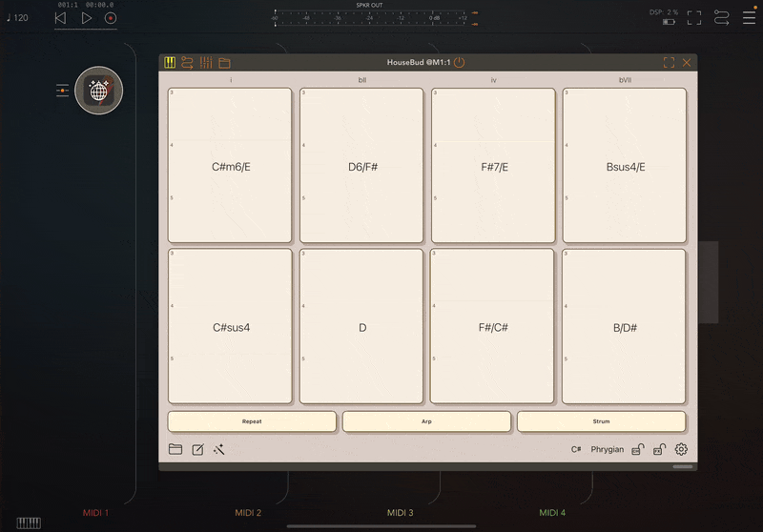
Task: Click the disco ball HouseBud node icon
Action: (99, 91)
